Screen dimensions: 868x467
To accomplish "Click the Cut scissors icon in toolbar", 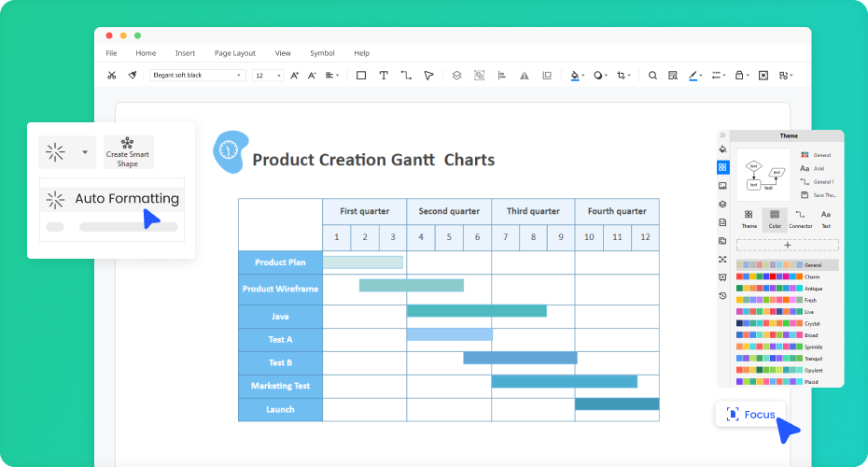I will (112, 76).
